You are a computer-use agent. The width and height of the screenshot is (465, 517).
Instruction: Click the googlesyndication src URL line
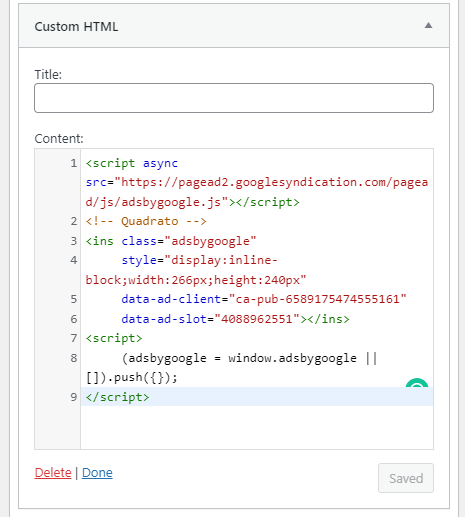coord(257,183)
